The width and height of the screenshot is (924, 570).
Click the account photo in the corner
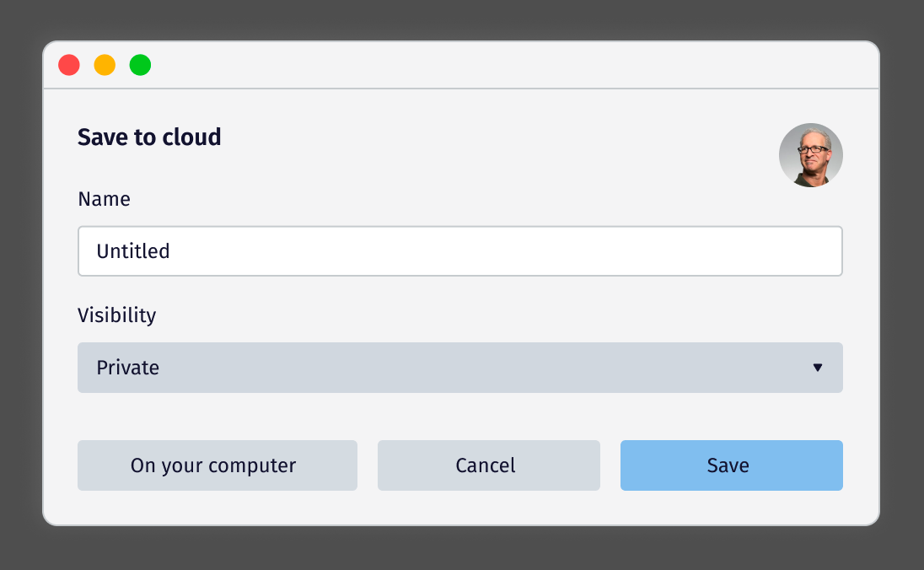coord(811,155)
